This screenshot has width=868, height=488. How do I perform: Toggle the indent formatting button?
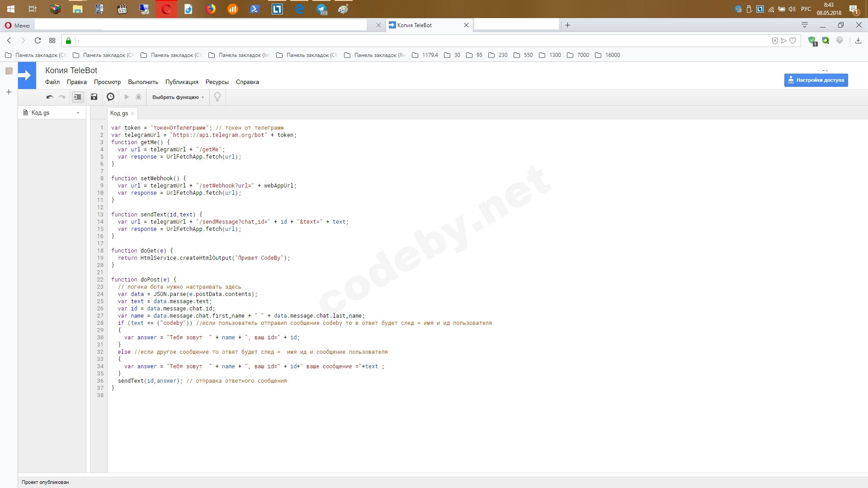pyautogui.click(x=78, y=97)
